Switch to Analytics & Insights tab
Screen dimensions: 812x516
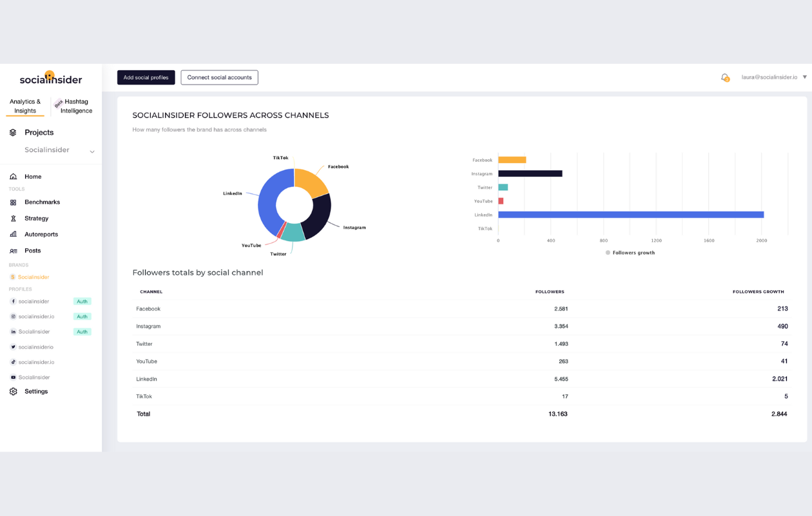click(x=25, y=106)
